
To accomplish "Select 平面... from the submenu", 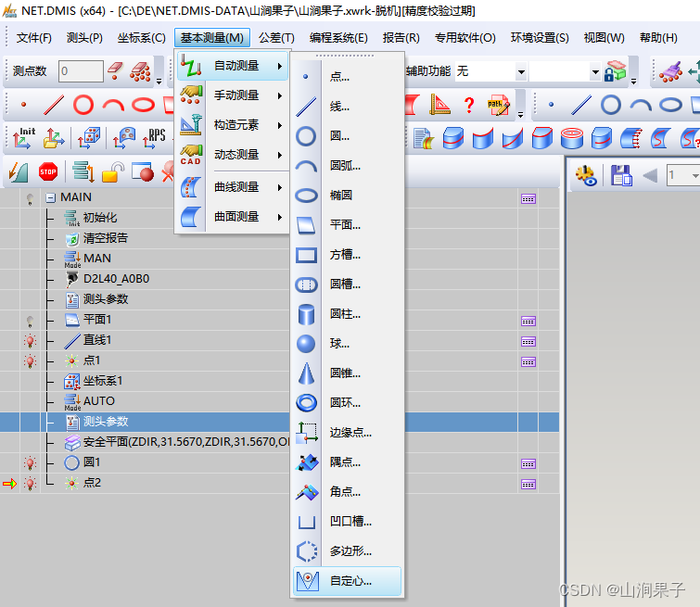I will pos(347,225).
